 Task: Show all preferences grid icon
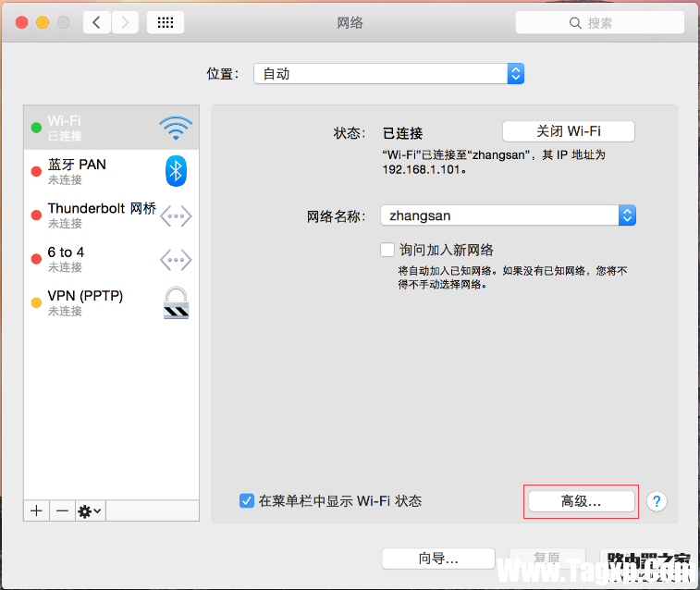click(166, 22)
